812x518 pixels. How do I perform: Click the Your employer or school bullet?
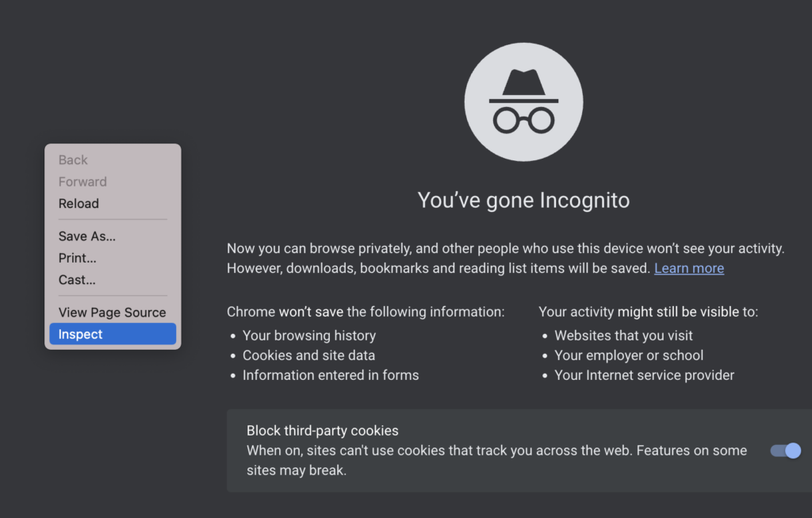click(629, 355)
